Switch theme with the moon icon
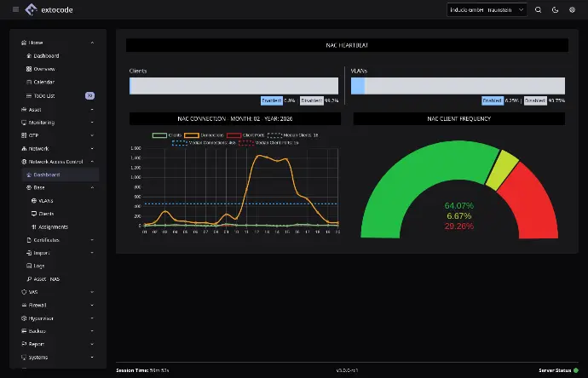Image resolution: width=588 pixels, height=378 pixels. click(555, 9)
